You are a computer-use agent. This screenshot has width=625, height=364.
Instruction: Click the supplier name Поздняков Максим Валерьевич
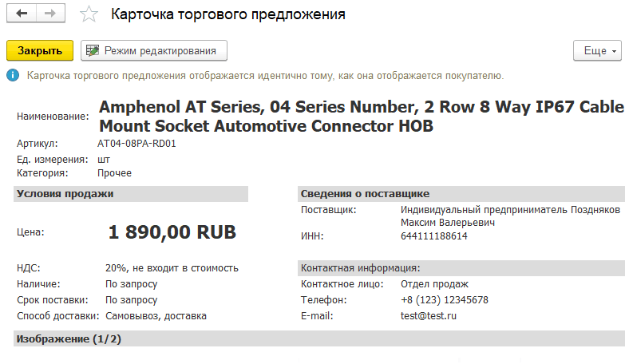(509, 216)
